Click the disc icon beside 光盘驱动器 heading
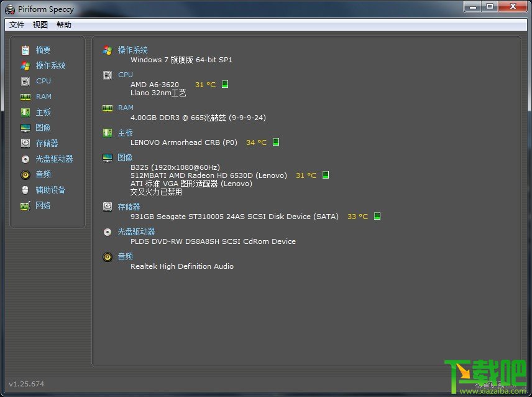Screen dimensions: 532x397 pyautogui.click(x=108, y=232)
